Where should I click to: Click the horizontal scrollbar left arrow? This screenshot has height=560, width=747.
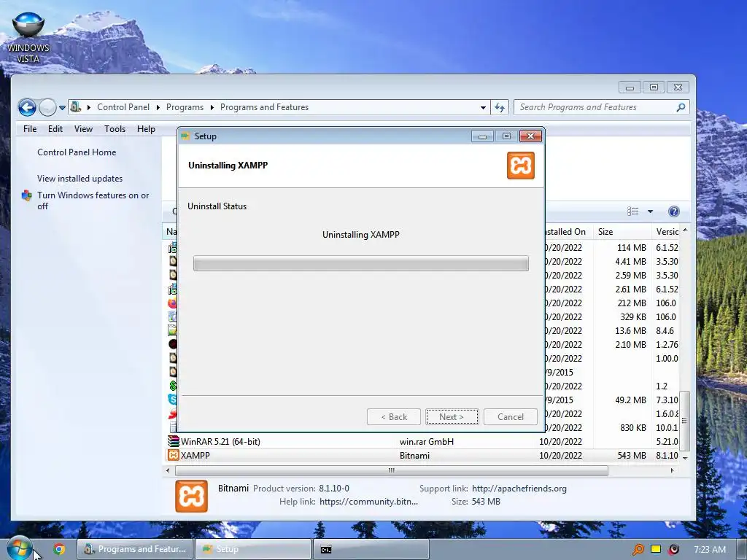(168, 471)
